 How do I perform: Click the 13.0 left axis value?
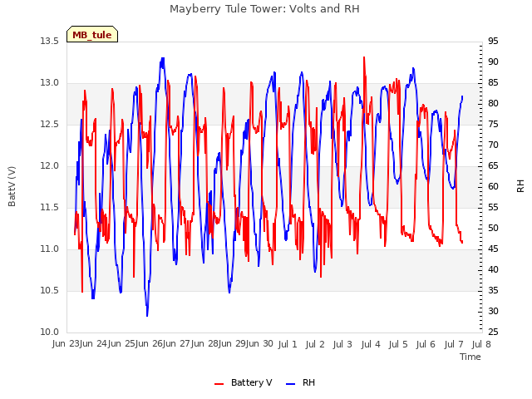(50, 83)
